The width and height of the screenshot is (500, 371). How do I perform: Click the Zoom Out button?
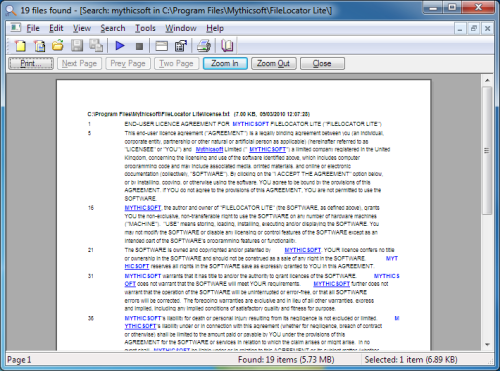tap(273, 63)
